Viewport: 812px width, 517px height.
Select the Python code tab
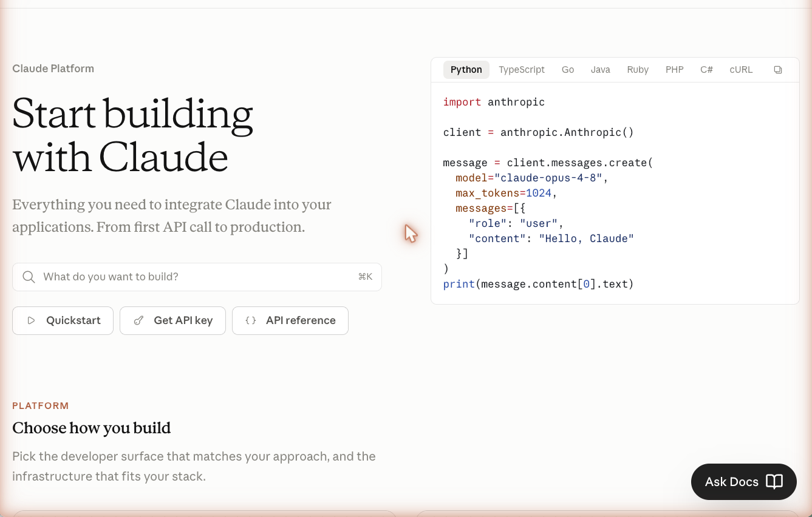click(x=466, y=70)
